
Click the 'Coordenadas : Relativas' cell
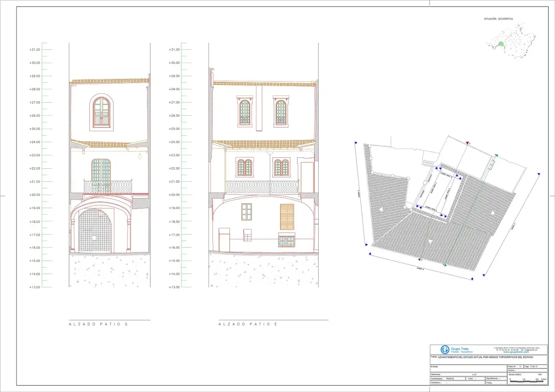pos(447,379)
